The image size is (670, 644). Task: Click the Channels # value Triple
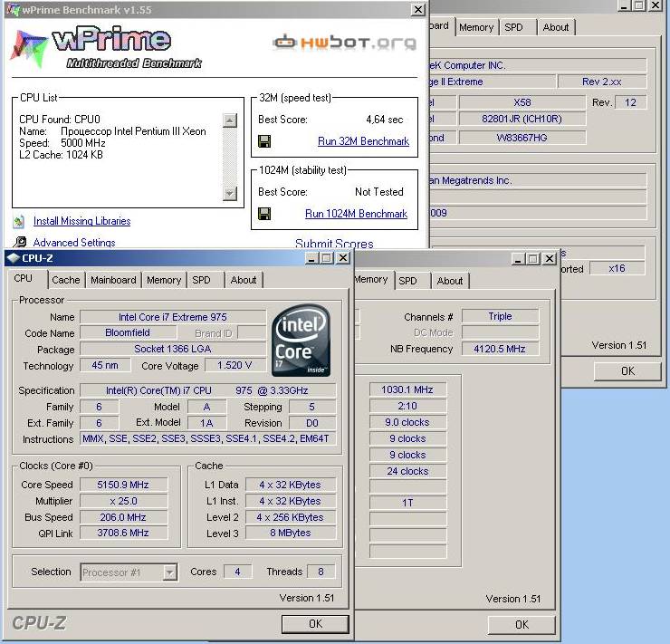tap(500, 316)
